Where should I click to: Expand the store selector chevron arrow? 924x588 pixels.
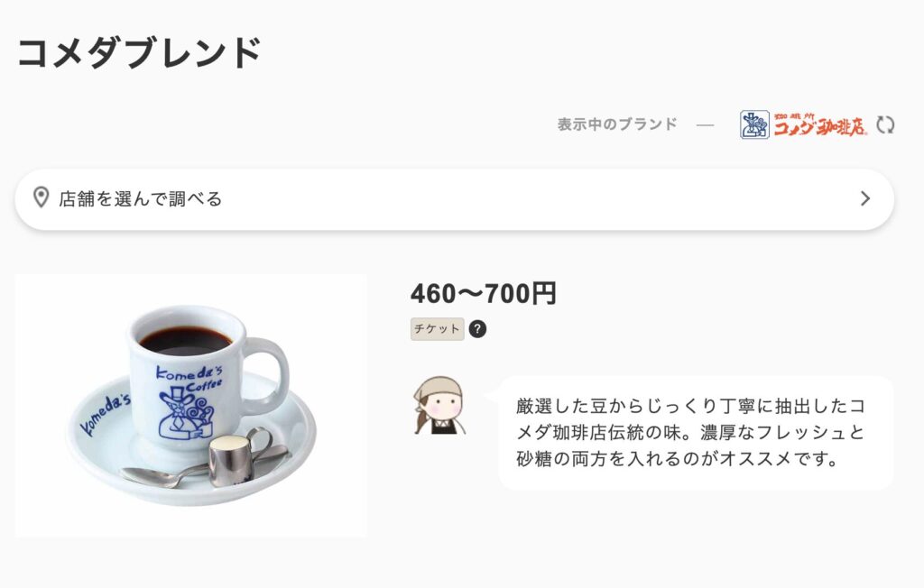click(865, 198)
